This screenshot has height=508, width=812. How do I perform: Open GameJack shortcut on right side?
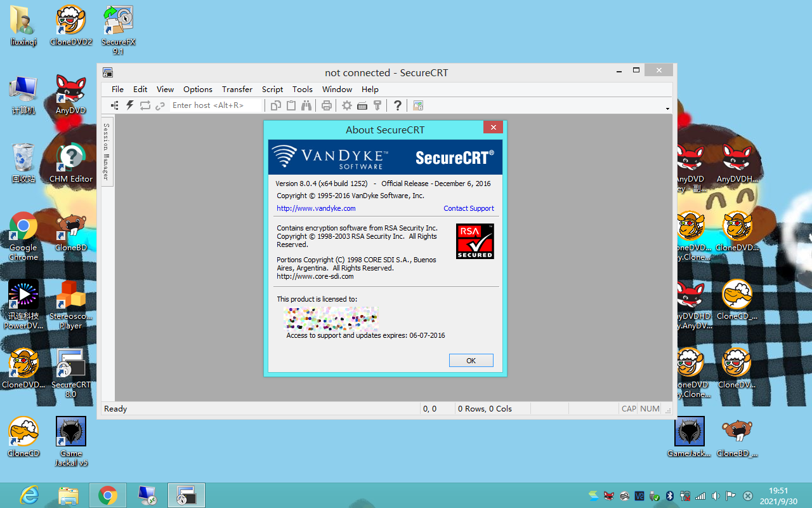click(690, 437)
